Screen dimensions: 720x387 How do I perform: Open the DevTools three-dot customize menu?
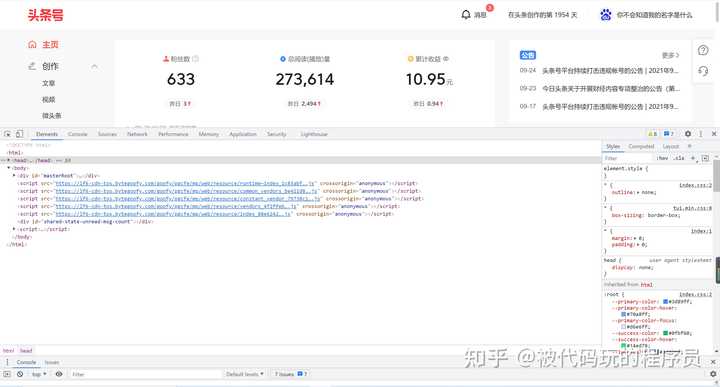pyautogui.click(x=701, y=134)
